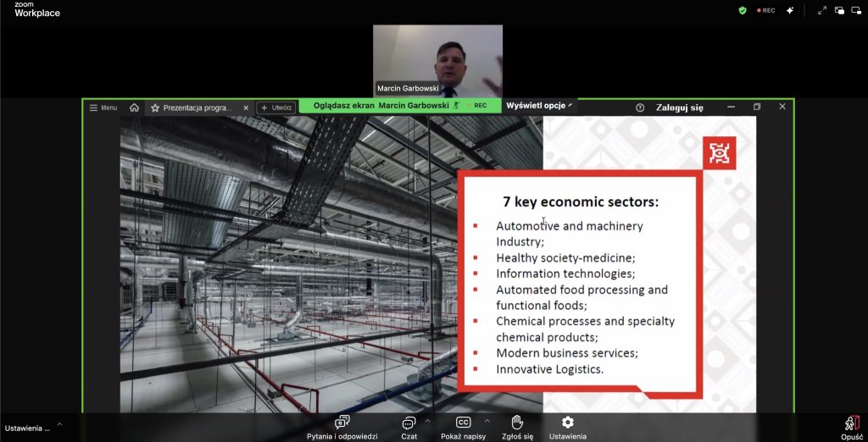Click the Utwórz button
Image resolution: width=868 pixels, height=442 pixels.
point(276,108)
